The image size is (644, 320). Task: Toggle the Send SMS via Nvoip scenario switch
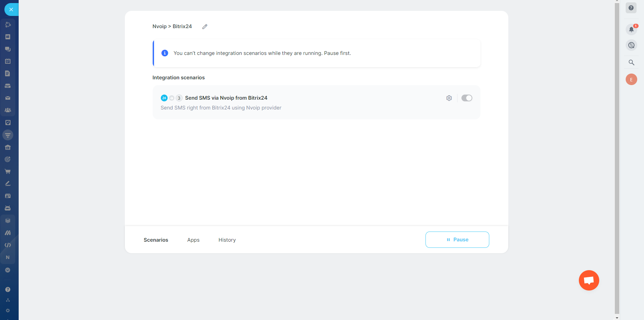tap(467, 98)
